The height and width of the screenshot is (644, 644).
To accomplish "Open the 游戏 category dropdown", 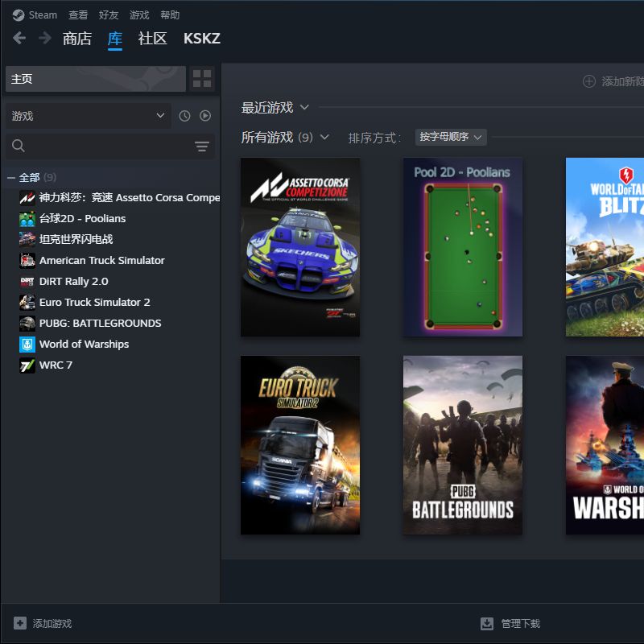I will click(x=88, y=116).
